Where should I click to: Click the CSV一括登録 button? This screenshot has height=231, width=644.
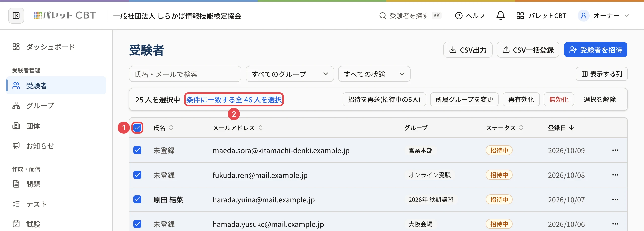click(x=528, y=50)
